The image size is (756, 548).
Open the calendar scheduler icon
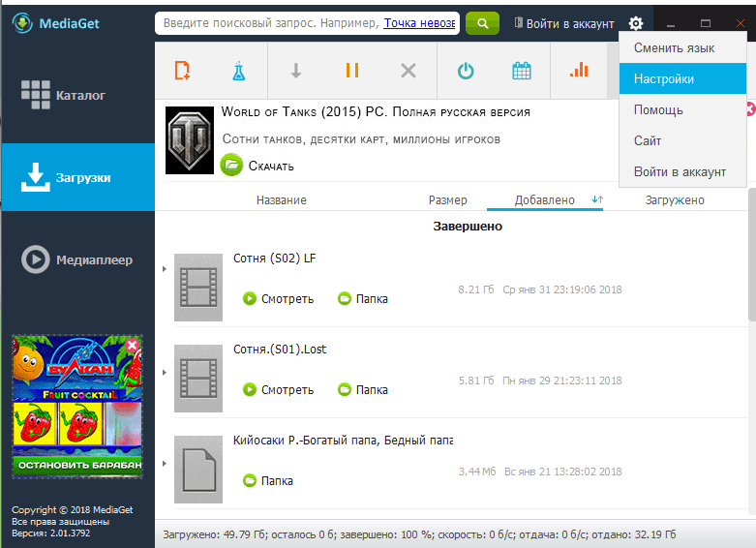click(x=521, y=71)
